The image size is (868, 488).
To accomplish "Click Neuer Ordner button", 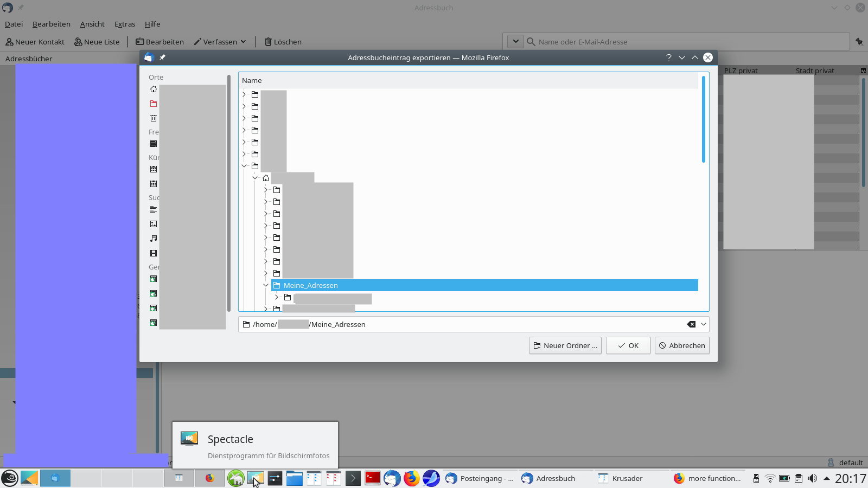I will (x=565, y=345).
